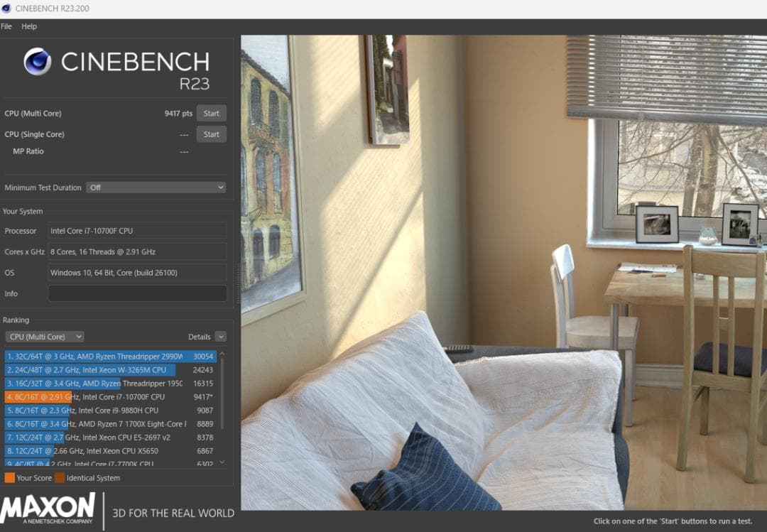The image size is (767, 532).
Task: Open the Minimum Test Duration dropdown
Action: coord(156,188)
